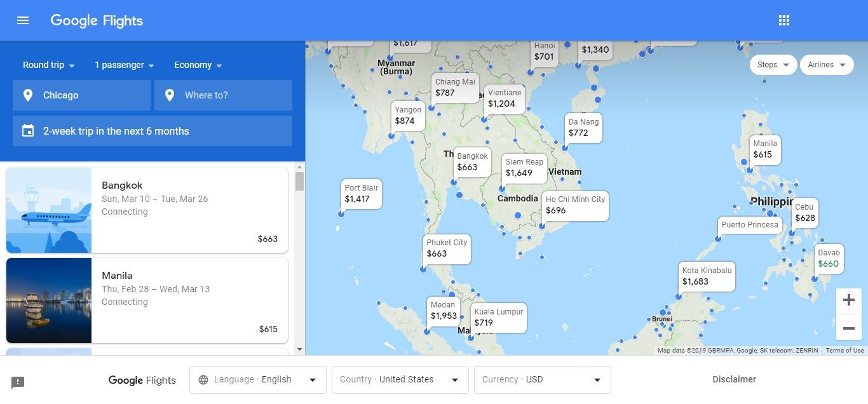
Task: Click the destination location pin icon
Action: [170, 95]
